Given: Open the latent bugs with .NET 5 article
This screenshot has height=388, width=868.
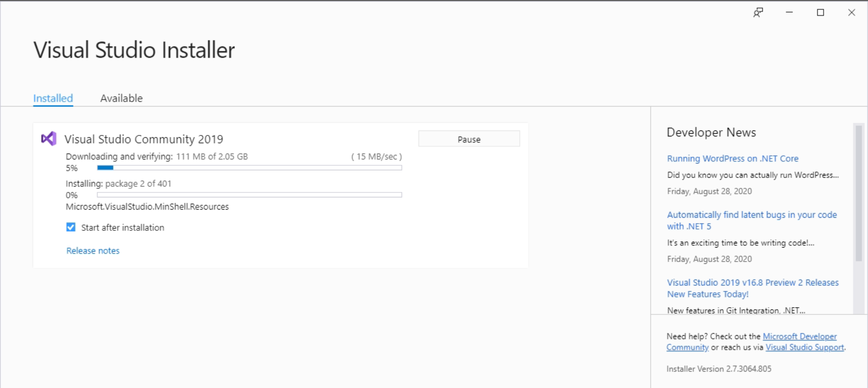Looking at the screenshot, I should (x=752, y=220).
